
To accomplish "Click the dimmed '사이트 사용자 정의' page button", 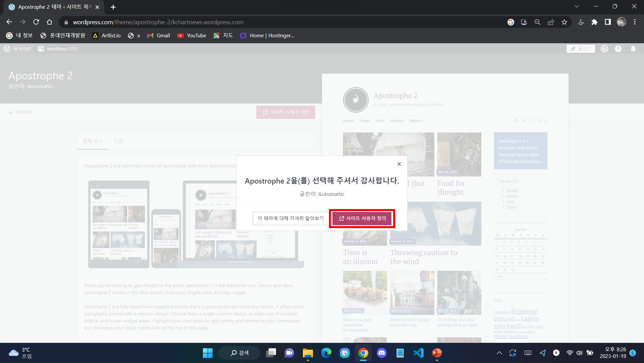I will coord(286,112).
